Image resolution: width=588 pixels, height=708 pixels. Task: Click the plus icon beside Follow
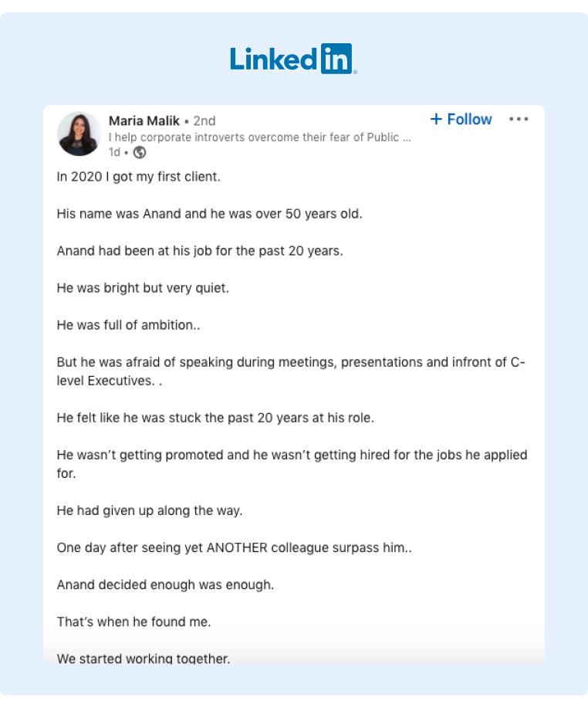coord(436,119)
